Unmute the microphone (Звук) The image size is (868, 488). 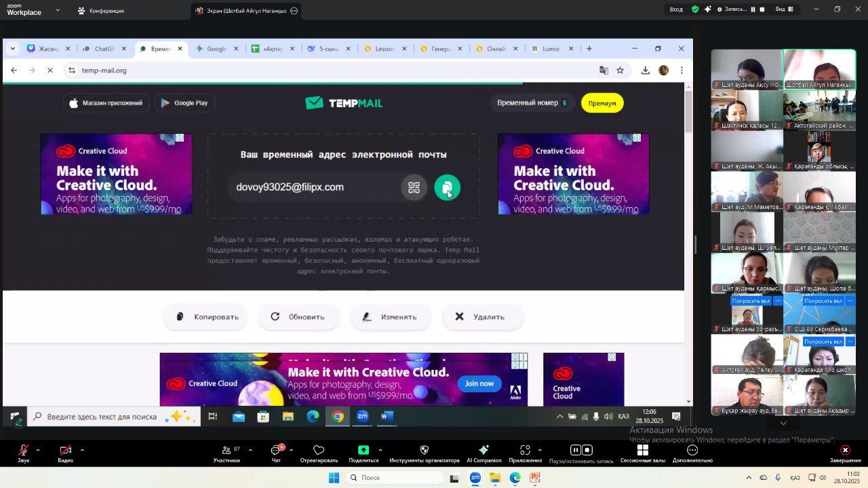[x=24, y=452]
